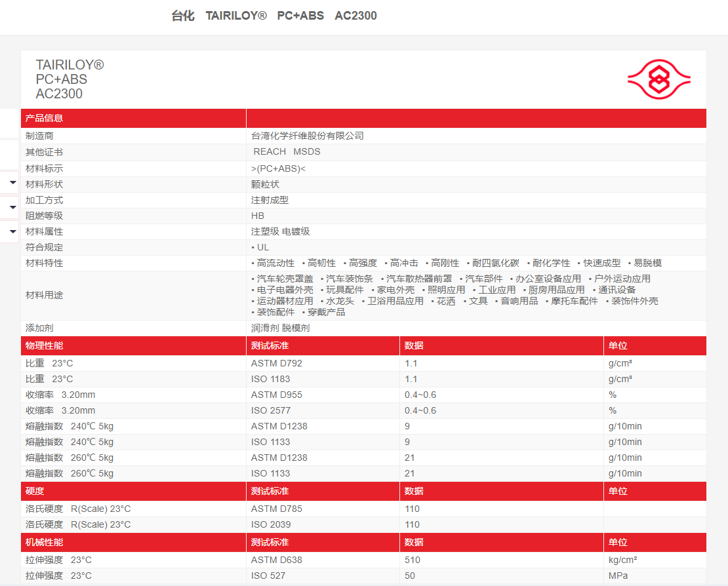Click the 润滑剂 脱模剂 additive value
728x586 pixels.
pos(281,328)
